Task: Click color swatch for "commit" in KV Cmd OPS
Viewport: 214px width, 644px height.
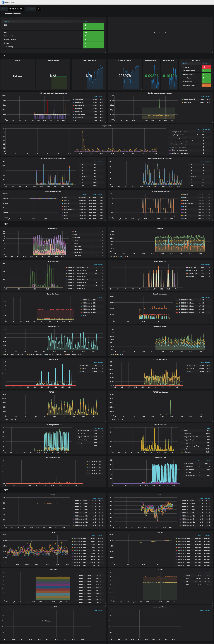Action: 80,369
